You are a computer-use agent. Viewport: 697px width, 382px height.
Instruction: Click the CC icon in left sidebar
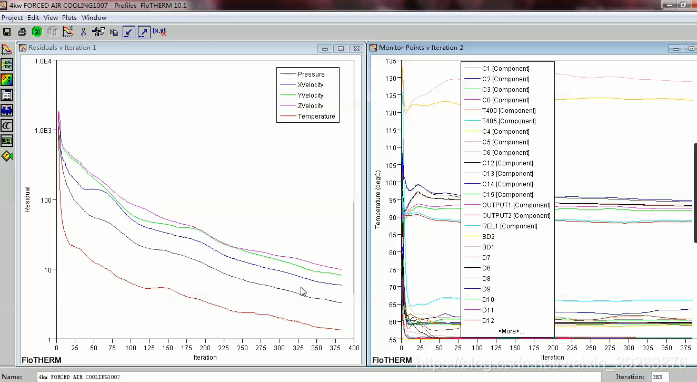[7, 125]
